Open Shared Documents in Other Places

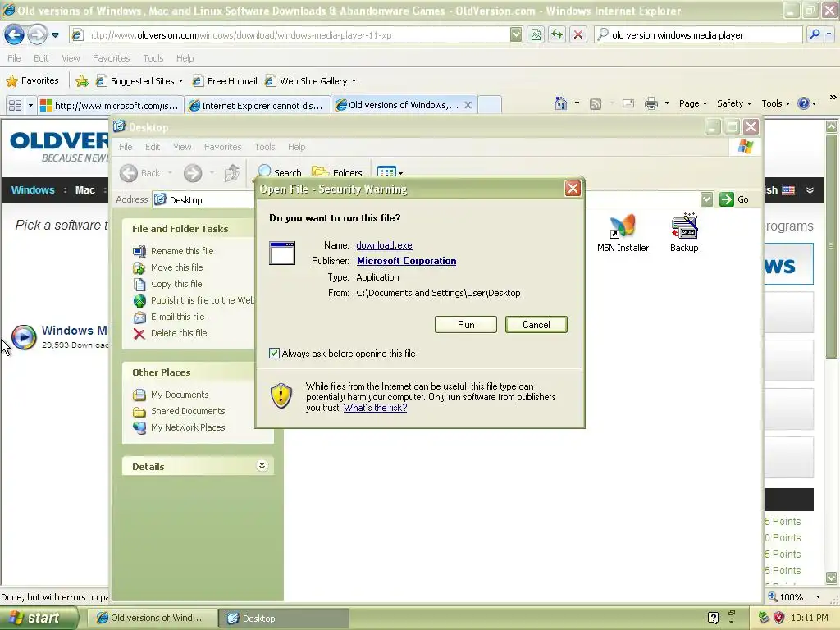tap(188, 411)
